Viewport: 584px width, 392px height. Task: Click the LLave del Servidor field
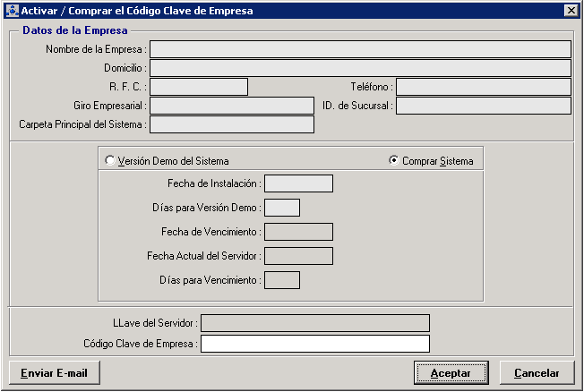(x=314, y=323)
